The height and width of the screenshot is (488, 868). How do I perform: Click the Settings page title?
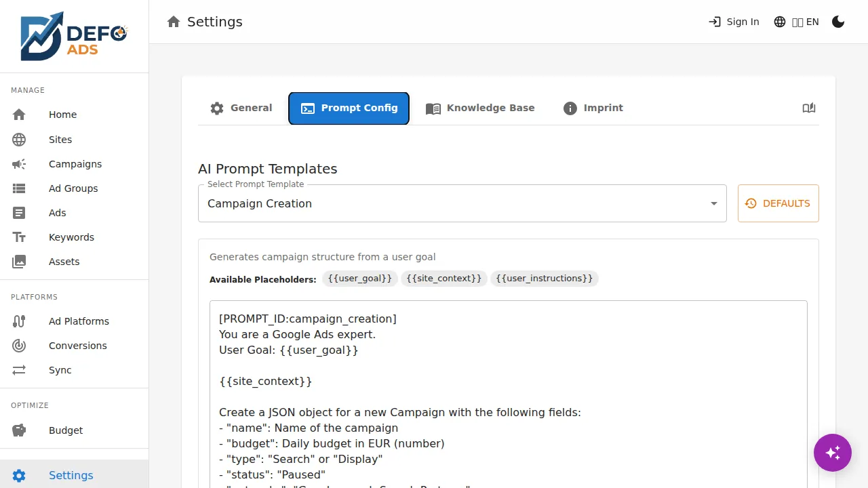point(215,22)
